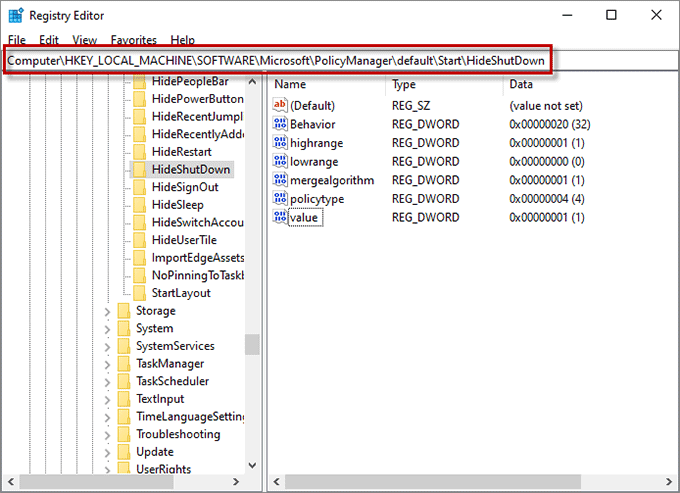Select the folder icon next to StartLayout
Viewport: 680px width, 493px height.
(139, 293)
